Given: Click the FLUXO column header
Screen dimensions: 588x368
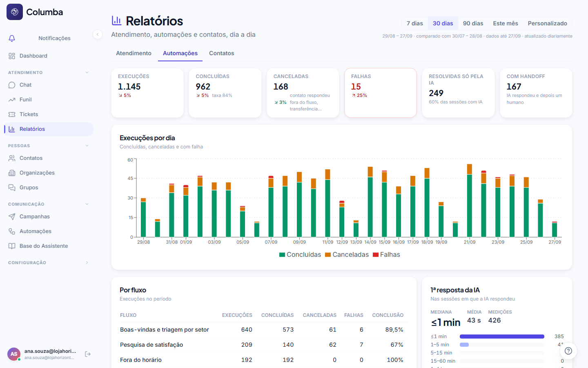Looking at the screenshot, I should pos(128,315).
